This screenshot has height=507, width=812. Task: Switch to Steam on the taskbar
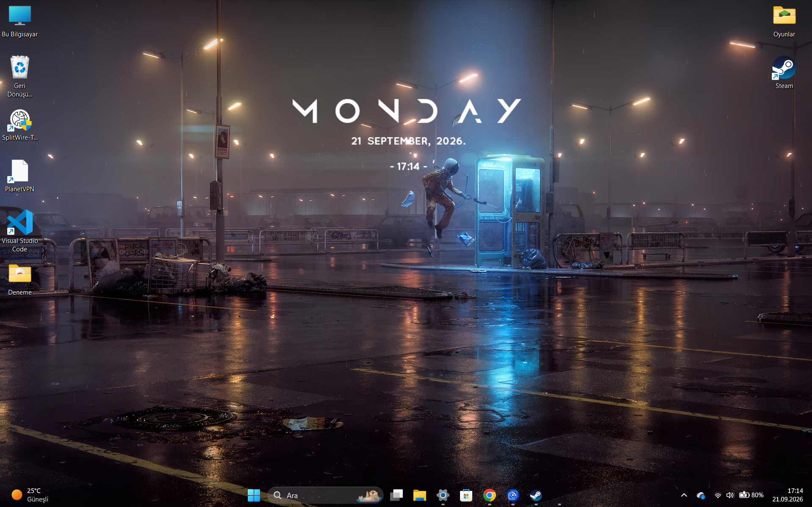click(536, 495)
